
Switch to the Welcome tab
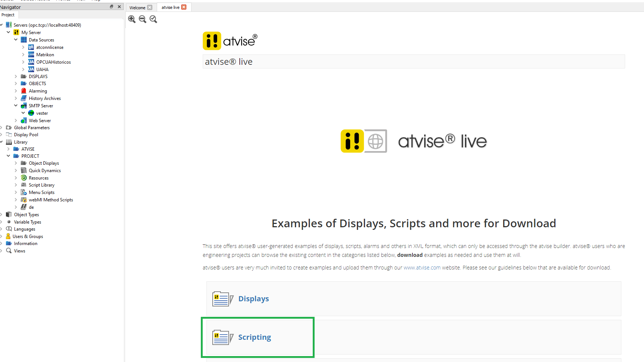pos(137,7)
